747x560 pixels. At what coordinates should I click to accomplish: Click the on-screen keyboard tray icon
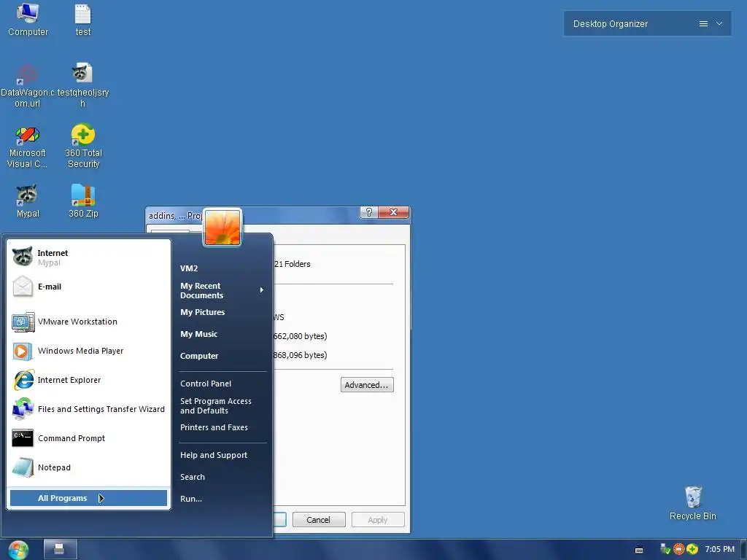639,550
